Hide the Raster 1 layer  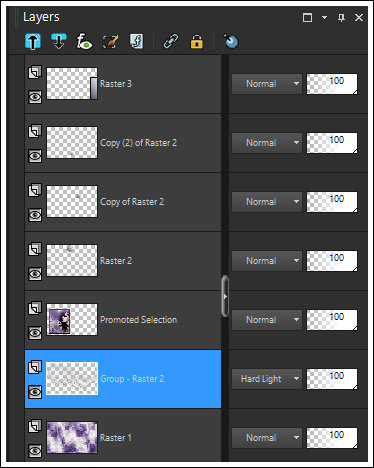click(35, 451)
